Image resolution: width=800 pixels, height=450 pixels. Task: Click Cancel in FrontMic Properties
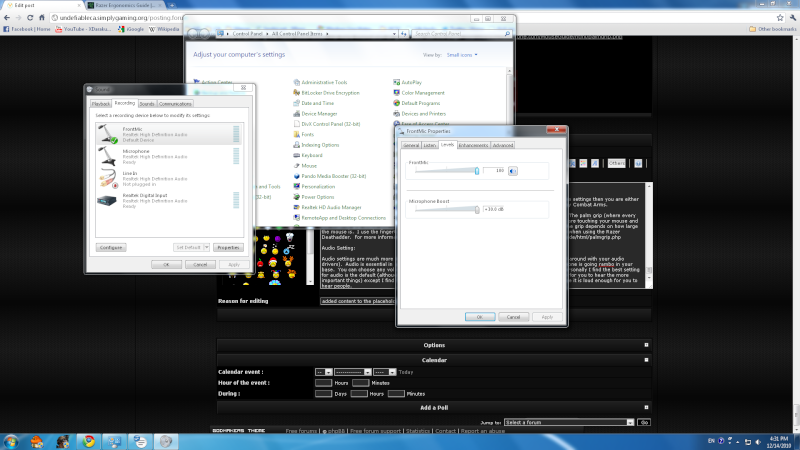coord(513,317)
